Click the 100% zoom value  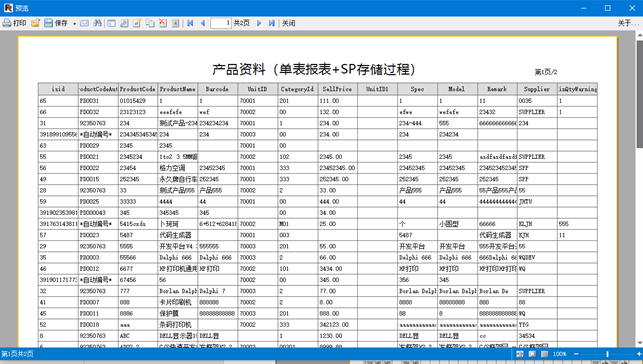(559, 354)
